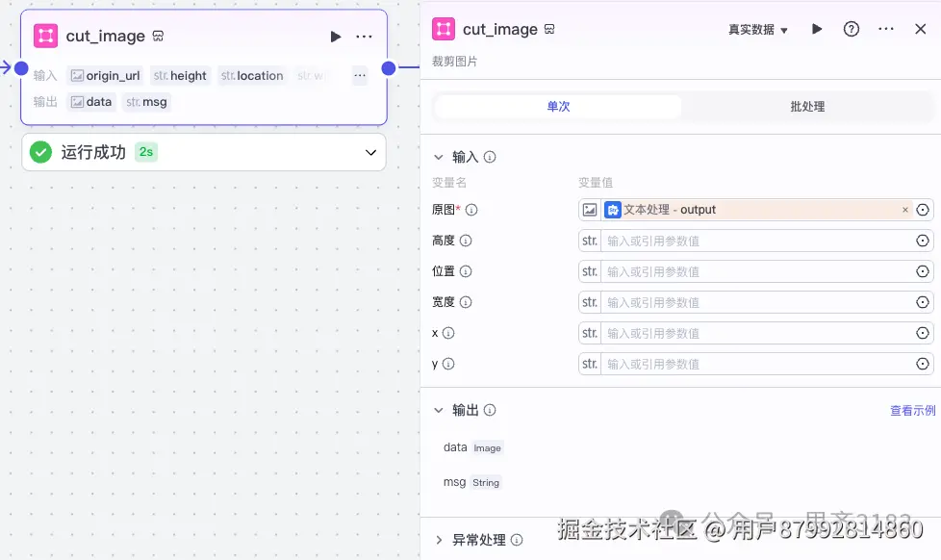The width and height of the screenshot is (941, 560).
Task: Click the x value input field
Action: pos(756,333)
